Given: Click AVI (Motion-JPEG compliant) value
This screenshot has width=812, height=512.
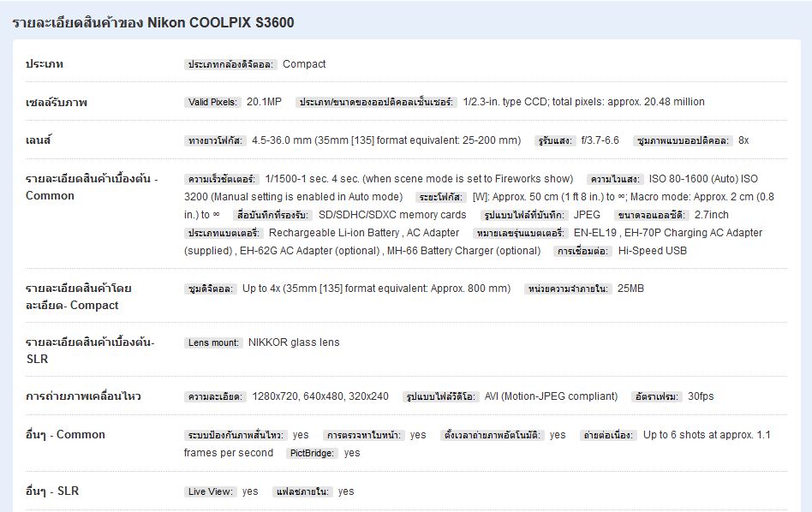Looking at the screenshot, I should click(551, 396).
